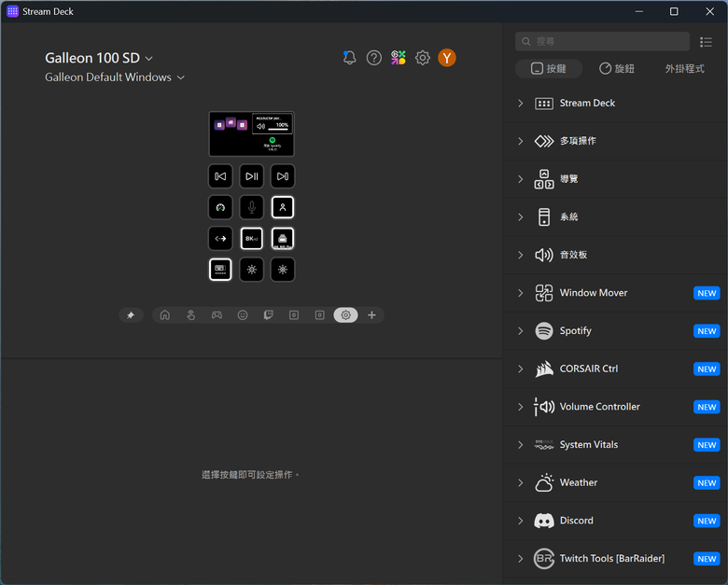Switch to the 旋鈕 dials tab
Screen dimensions: 728x585
point(617,69)
